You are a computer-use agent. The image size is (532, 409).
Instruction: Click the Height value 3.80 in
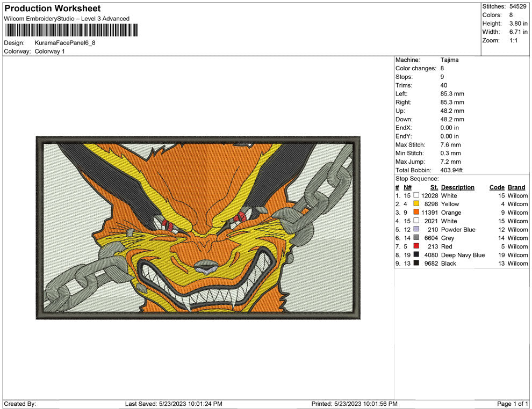(519, 24)
